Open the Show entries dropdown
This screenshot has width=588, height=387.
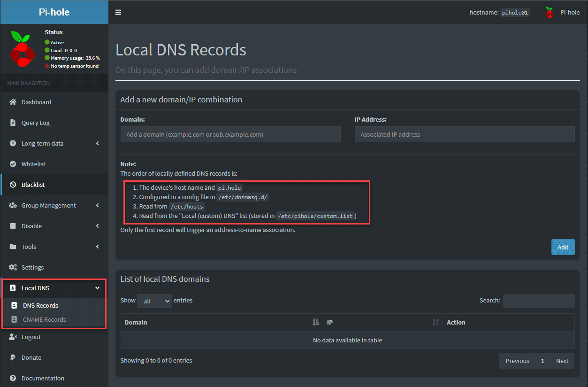pyautogui.click(x=154, y=301)
